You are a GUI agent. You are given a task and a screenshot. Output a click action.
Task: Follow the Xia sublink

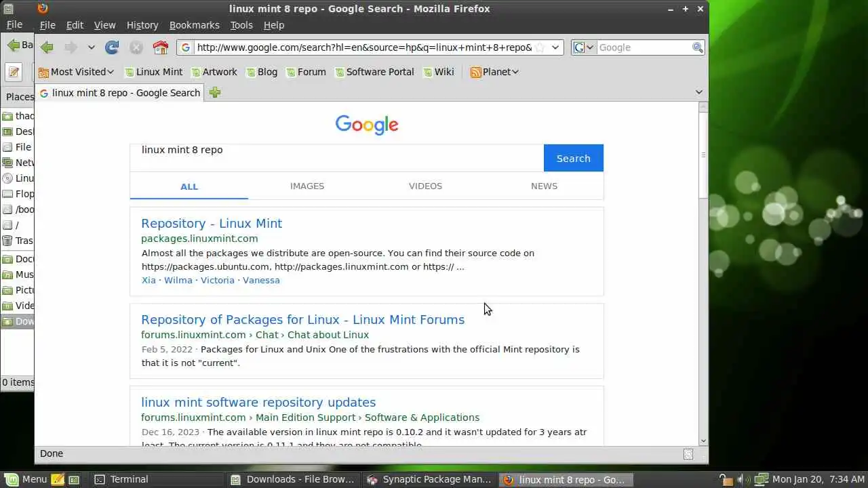click(149, 280)
